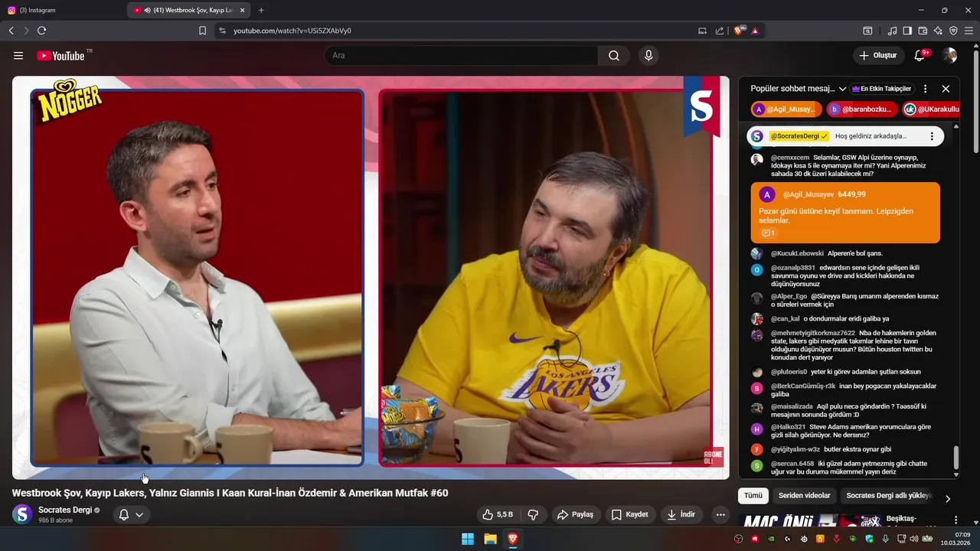Image resolution: width=980 pixels, height=551 pixels.
Task: Click the YouTube search magnifier button
Action: coord(614,55)
